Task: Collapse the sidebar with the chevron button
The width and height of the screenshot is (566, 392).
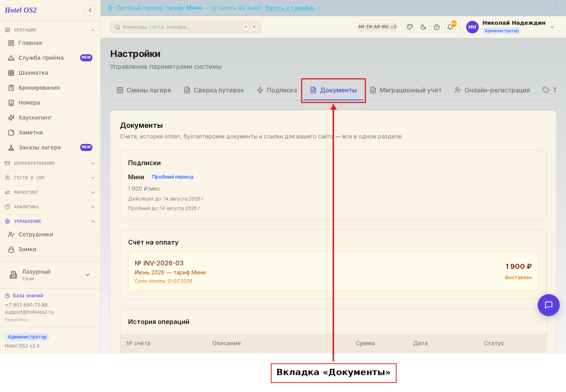Action: [90, 10]
